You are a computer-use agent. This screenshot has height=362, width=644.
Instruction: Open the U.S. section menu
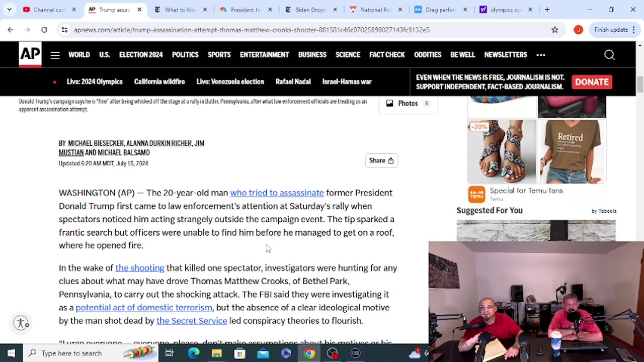[104, 55]
